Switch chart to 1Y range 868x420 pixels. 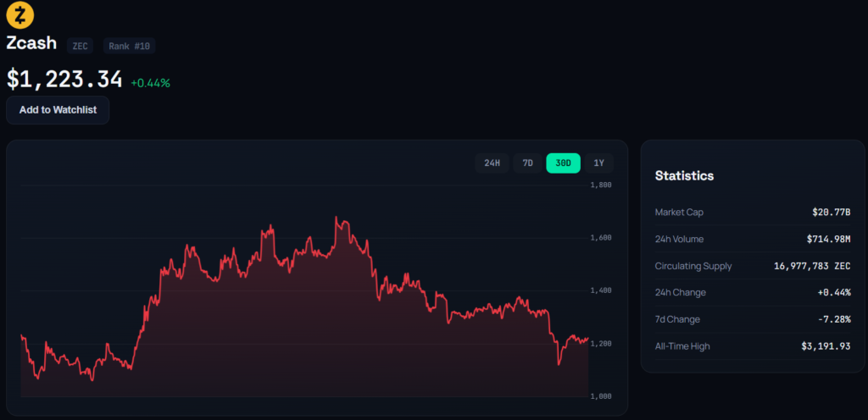click(599, 163)
